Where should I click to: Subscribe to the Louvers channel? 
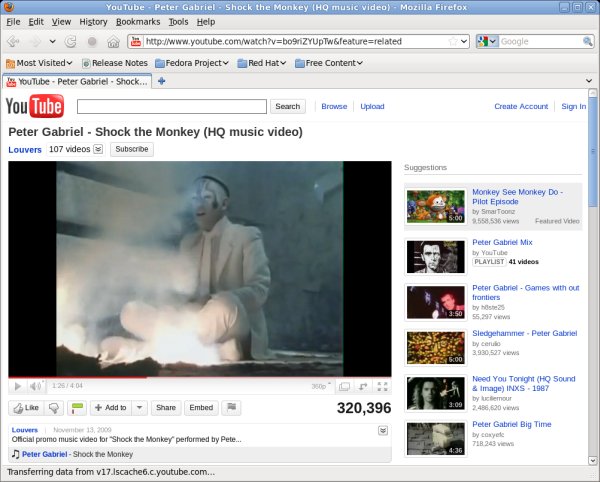(x=132, y=149)
